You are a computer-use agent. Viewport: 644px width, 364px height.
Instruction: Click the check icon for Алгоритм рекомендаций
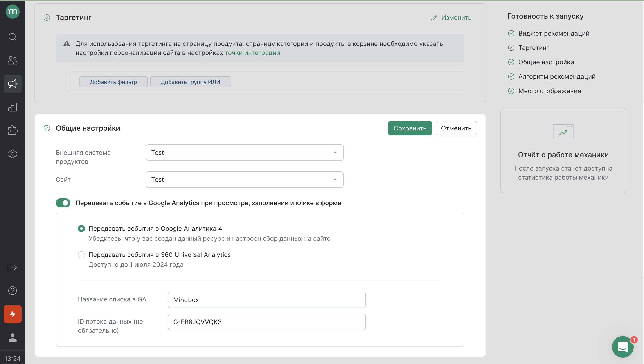pos(511,76)
